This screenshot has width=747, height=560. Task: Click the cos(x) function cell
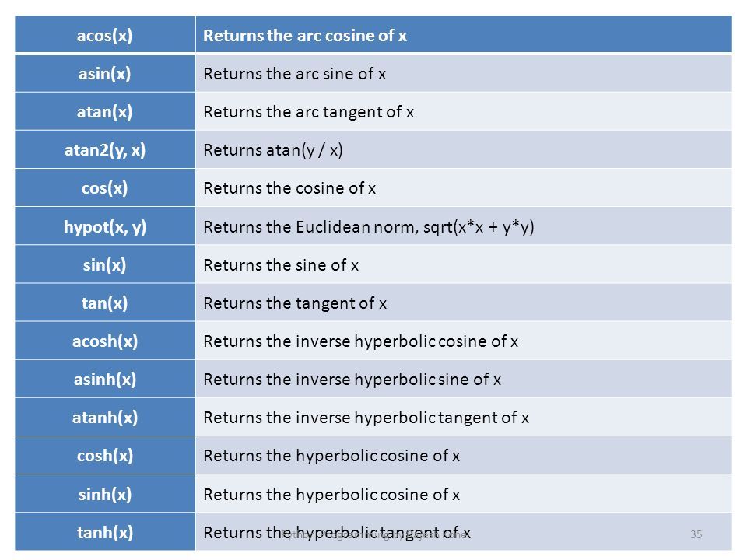[x=105, y=187]
